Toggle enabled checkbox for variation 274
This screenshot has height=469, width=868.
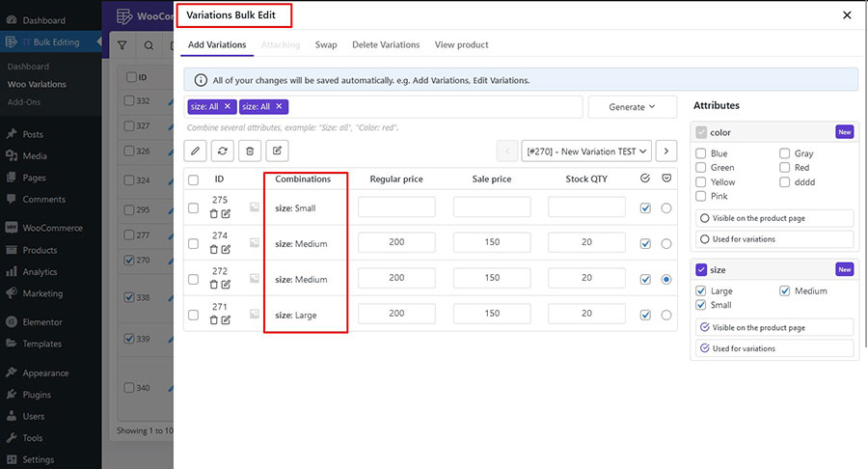tap(645, 243)
